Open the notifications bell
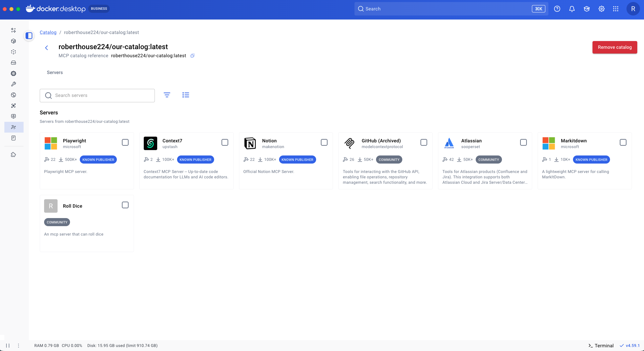 572,9
